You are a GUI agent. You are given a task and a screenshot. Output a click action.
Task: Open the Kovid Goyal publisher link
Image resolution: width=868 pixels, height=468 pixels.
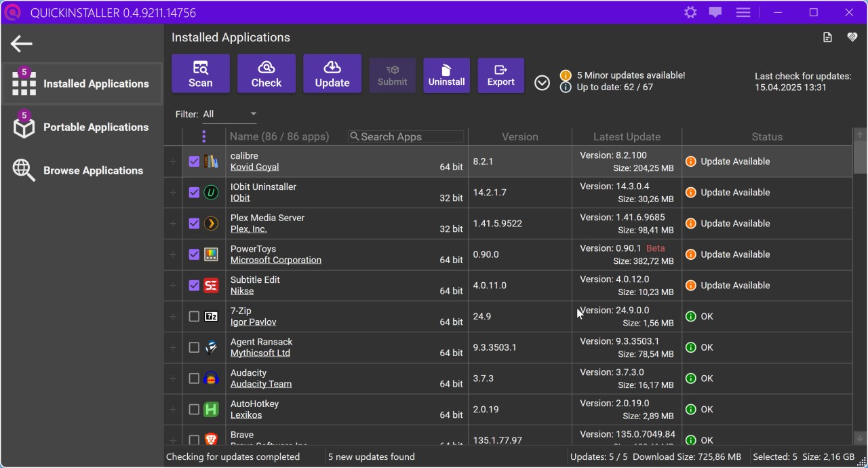click(254, 168)
